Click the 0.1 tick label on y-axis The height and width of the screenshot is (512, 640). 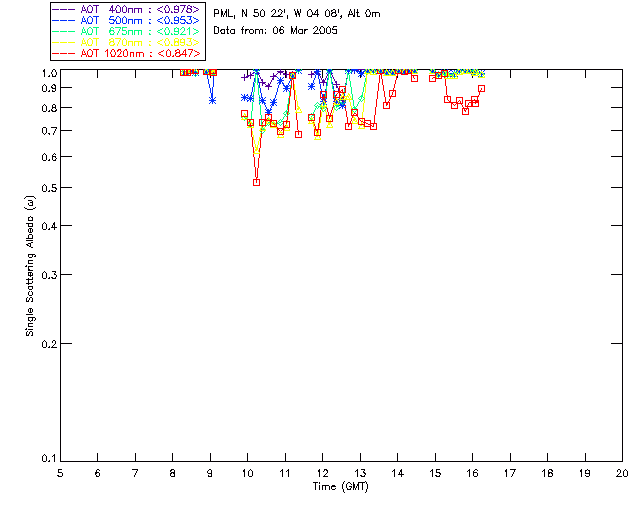click(x=48, y=459)
